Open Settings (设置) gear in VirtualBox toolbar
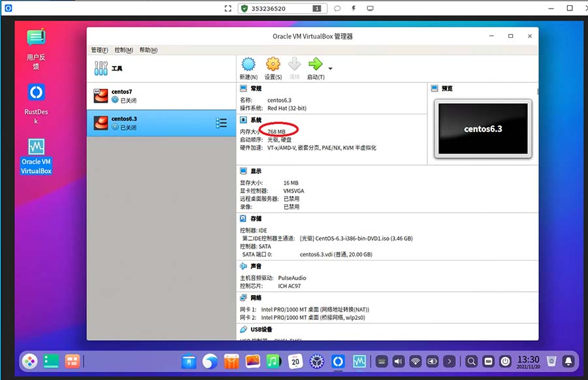 [x=273, y=65]
